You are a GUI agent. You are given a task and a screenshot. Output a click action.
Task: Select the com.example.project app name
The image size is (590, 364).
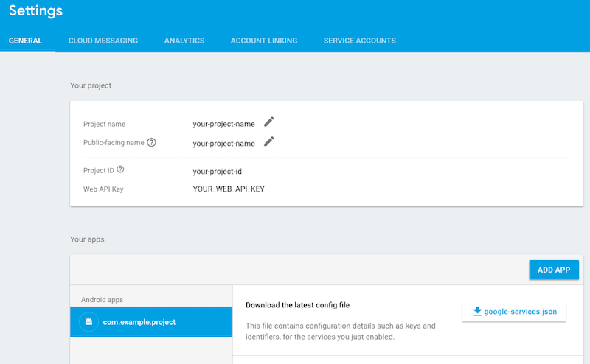(x=139, y=322)
